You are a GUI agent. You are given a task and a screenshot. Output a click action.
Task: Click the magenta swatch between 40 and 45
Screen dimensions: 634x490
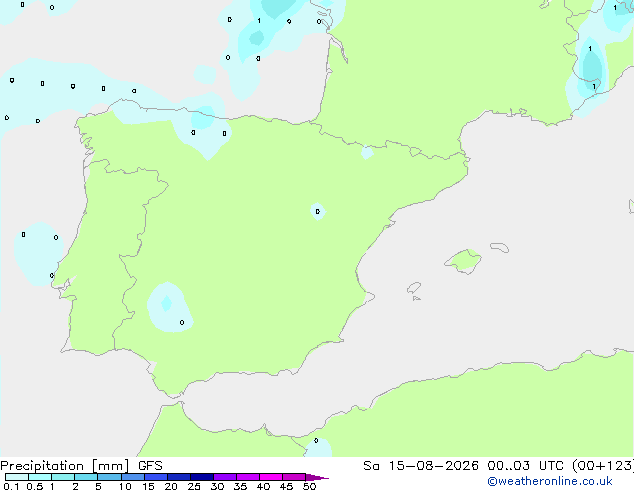click(271, 477)
